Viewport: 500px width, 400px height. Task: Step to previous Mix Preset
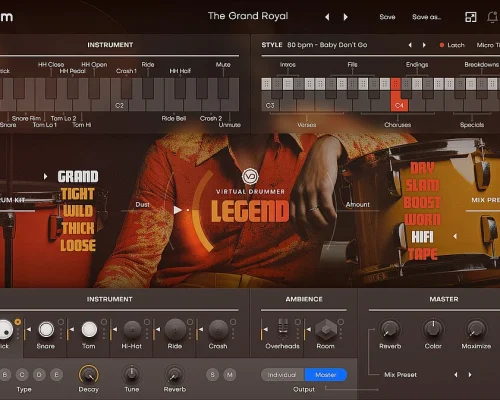tap(456, 375)
